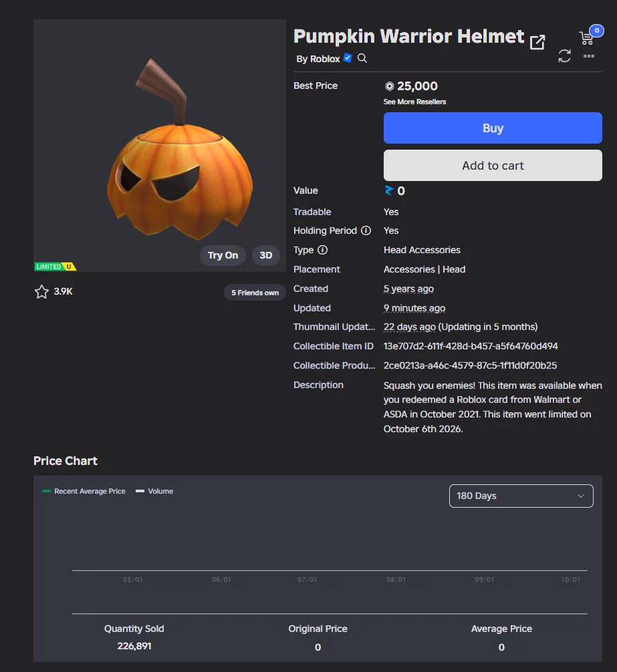Click the Robux icon beside 25,000
Screen dimensions: 617x672
(389, 86)
